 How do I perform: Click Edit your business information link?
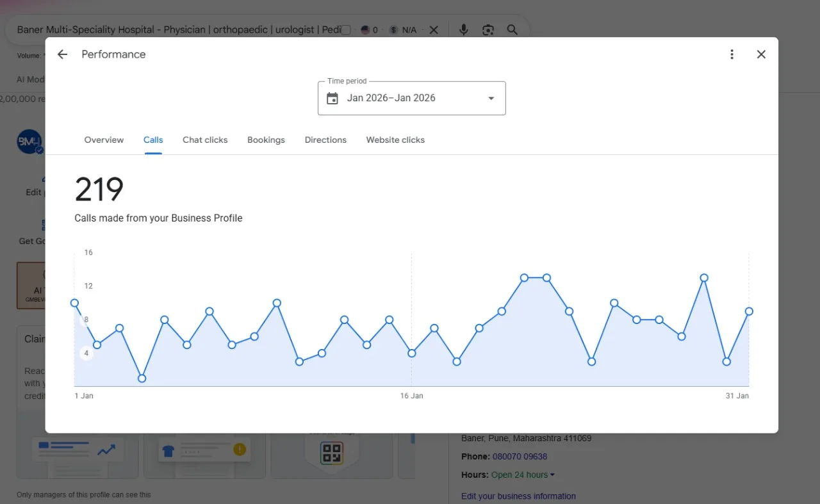click(518, 496)
